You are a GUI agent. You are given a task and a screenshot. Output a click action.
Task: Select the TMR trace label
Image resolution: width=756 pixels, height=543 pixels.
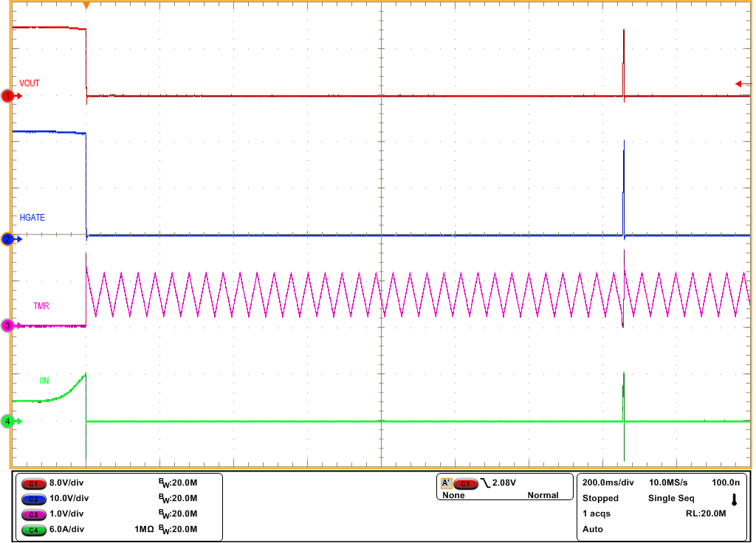(x=41, y=307)
